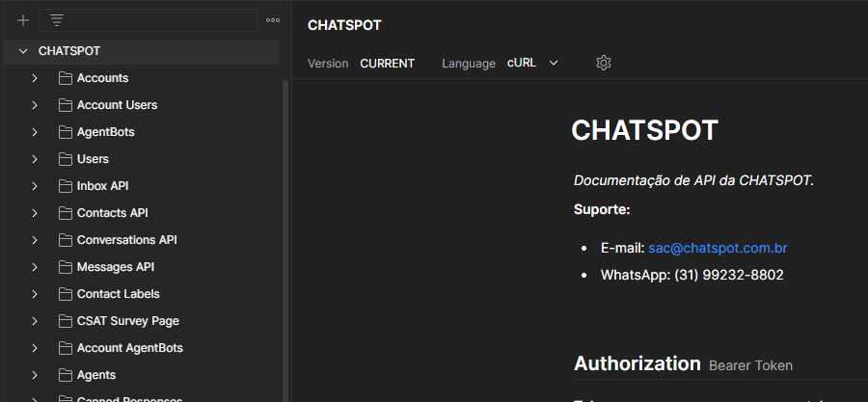Open the filter icon in the sidebar search
The width and height of the screenshot is (868, 402).
click(x=57, y=20)
